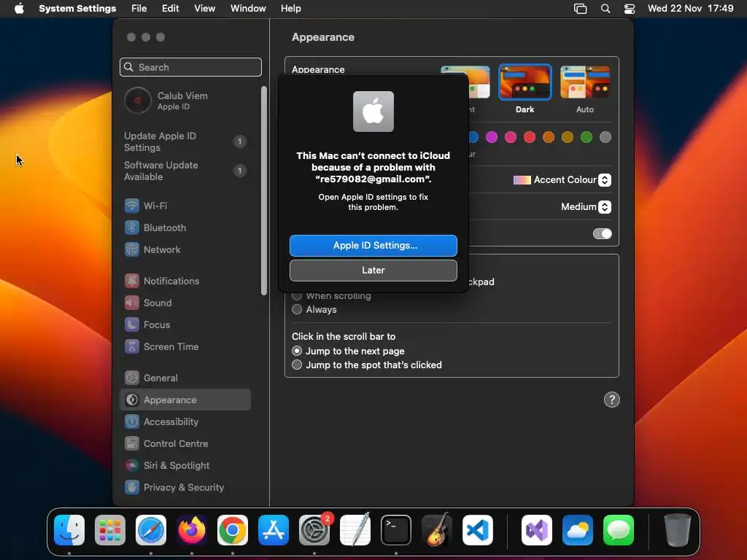747x560 pixels.
Task: Launch Messages from the Dock
Action: pyautogui.click(x=619, y=530)
